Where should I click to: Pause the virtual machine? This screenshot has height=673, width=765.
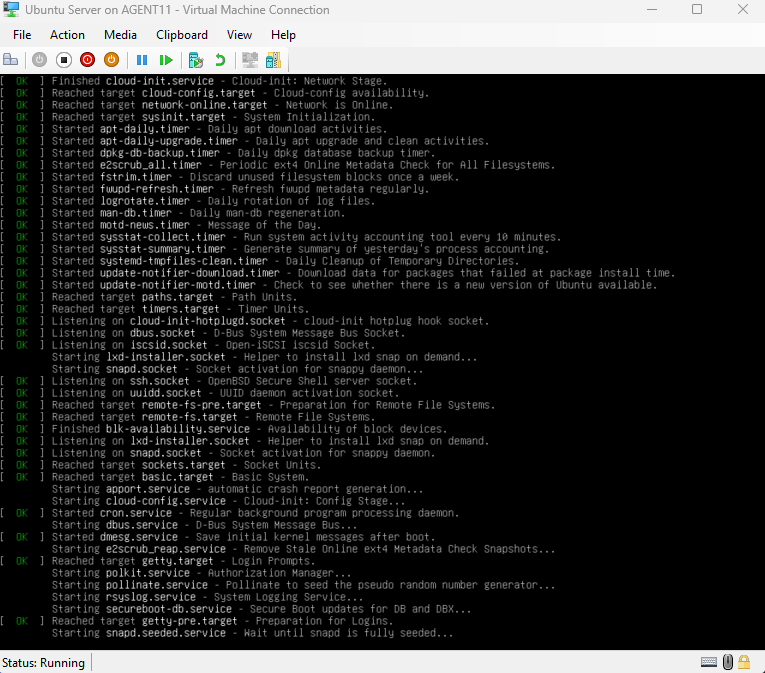[x=142, y=60]
